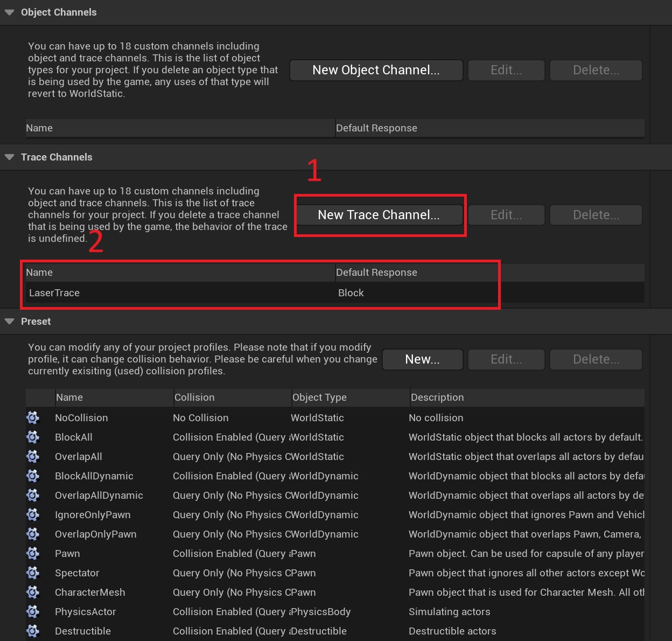Image resolution: width=672 pixels, height=641 pixels.
Task: Select the NoCollision preset name
Action: pos(81,418)
